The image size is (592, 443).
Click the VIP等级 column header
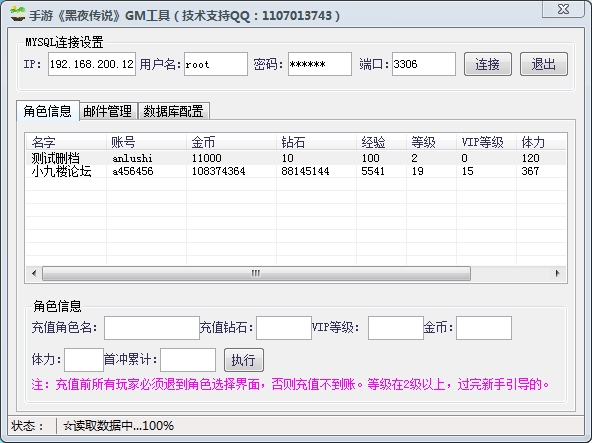pyautogui.click(x=486, y=142)
